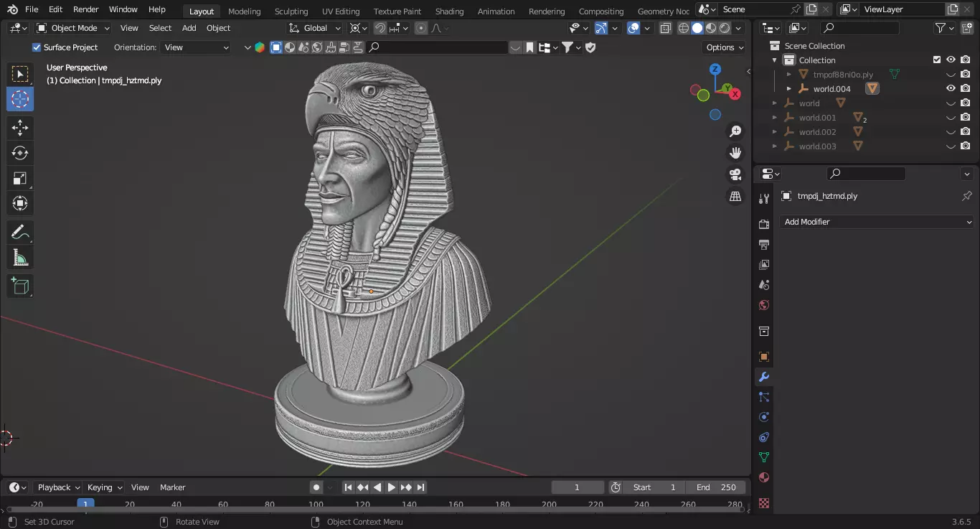Click the hand pan-view gizmo
980x529 pixels.
[x=735, y=153]
